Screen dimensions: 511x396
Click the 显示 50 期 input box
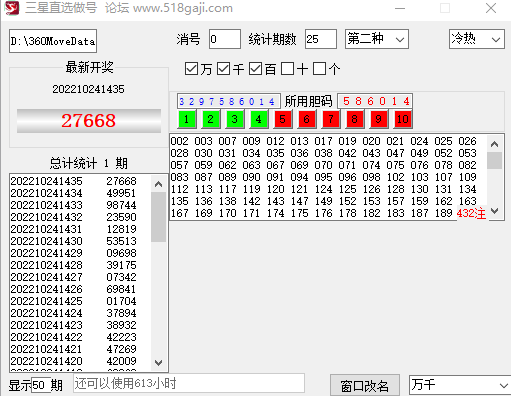(x=41, y=385)
